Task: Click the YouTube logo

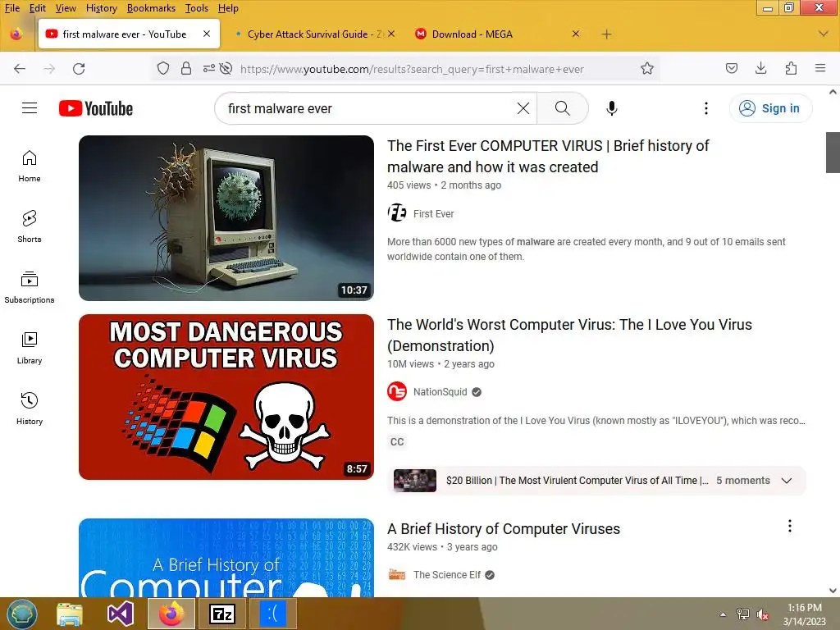Action: 96,108
